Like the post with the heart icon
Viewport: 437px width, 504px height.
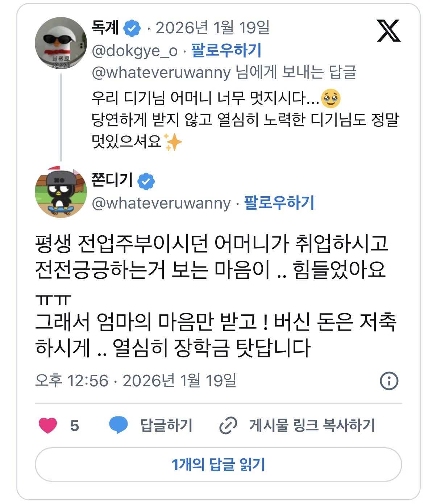click(x=48, y=425)
